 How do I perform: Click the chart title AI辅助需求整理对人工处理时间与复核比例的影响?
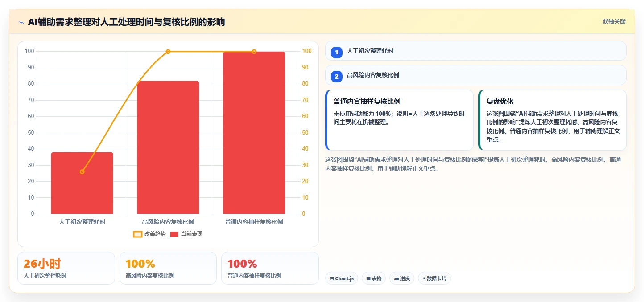pos(126,22)
